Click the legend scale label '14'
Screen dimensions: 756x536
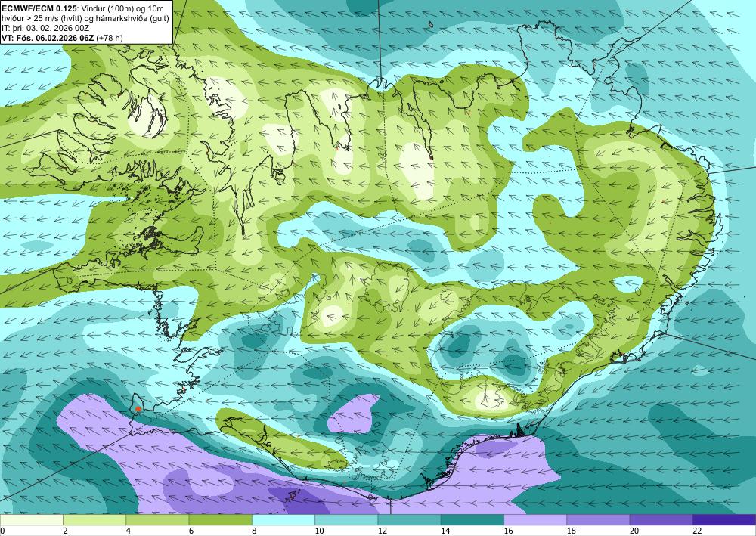pyautogui.click(x=445, y=531)
